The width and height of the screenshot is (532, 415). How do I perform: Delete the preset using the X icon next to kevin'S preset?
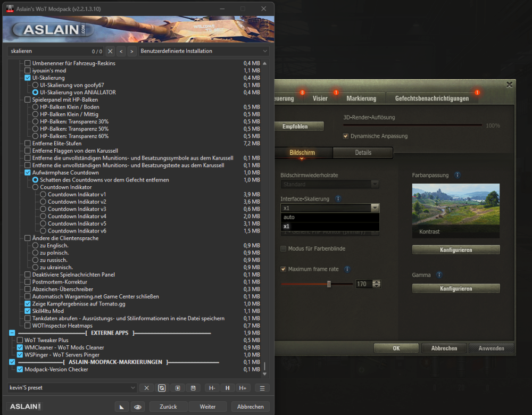pos(147,388)
